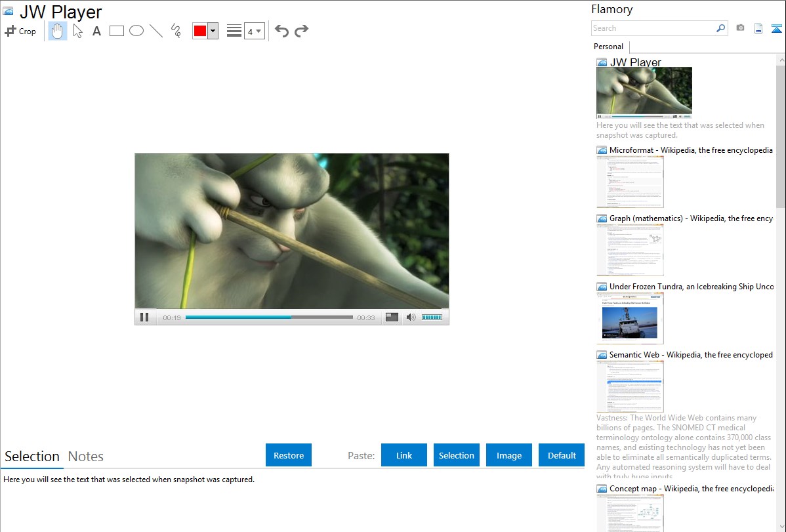Click the Vastness description text
This screenshot has height=532, width=786.
pos(684,447)
